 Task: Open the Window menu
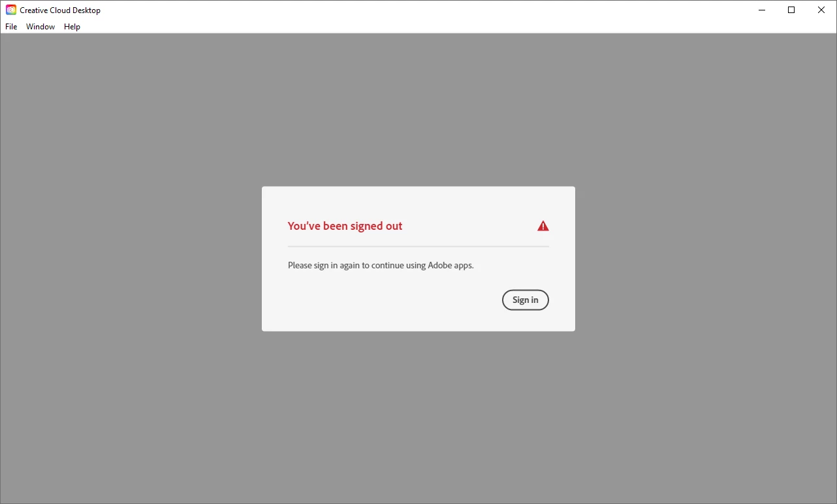coord(40,27)
